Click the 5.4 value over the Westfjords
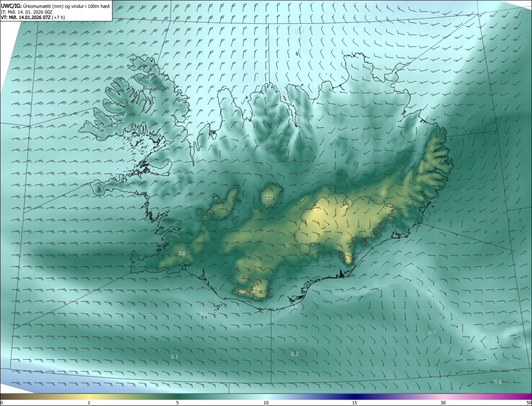This screenshot has height=406, width=532. [127, 103]
